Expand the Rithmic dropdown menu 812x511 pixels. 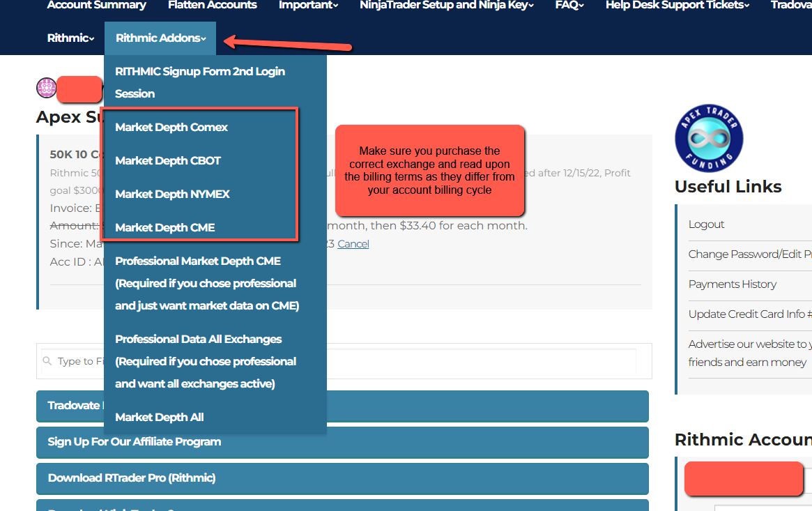click(x=71, y=38)
